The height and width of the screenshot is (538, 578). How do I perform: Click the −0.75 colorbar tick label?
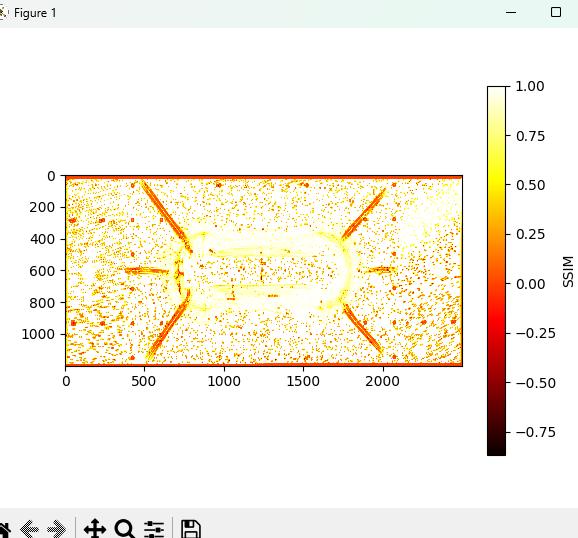[x=536, y=432]
